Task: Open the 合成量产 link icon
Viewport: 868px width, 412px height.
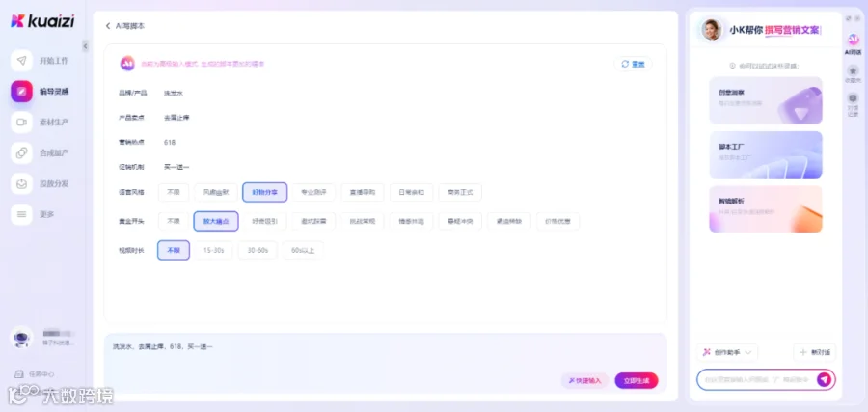Action: [21, 152]
